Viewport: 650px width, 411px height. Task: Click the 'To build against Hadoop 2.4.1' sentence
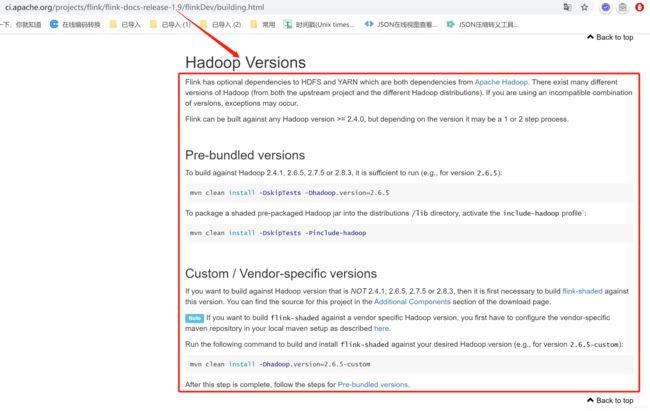click(x=344, y=173)
